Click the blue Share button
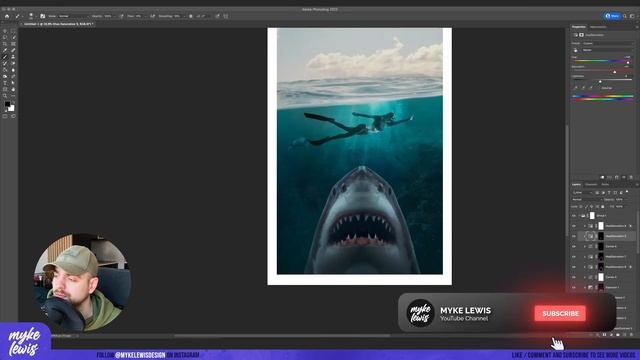Screen dimensions: 640x360 612,16
